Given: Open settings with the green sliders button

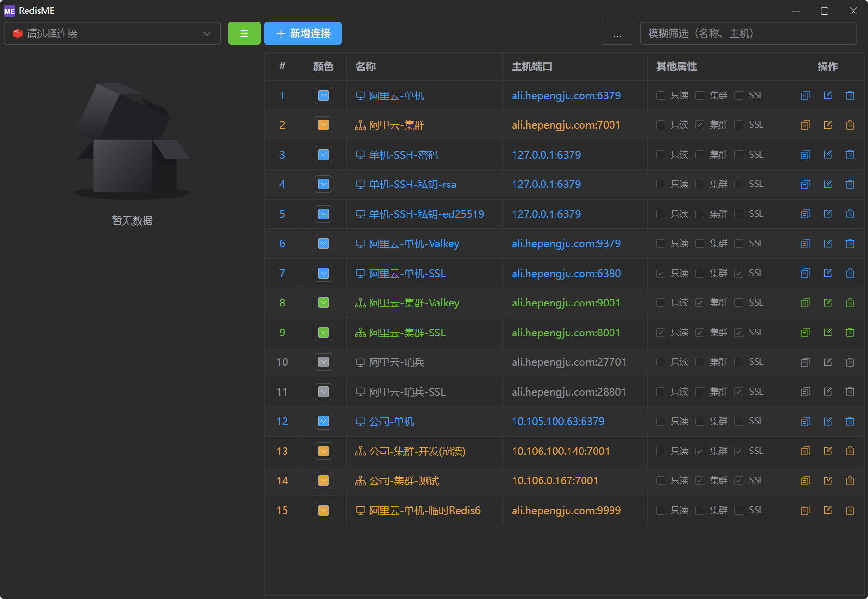Looking at the screenshot, I should tap(244, 33).
